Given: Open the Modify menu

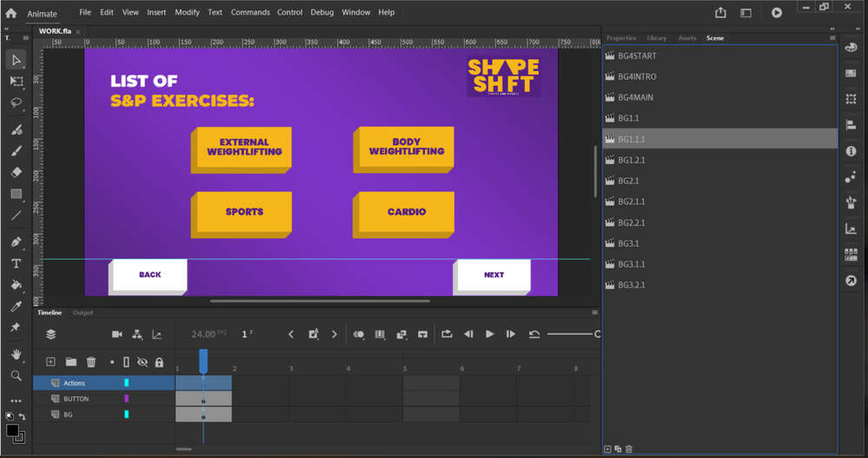Looking at the screenshot, I should pyautogui.click(x=187, y=12).
